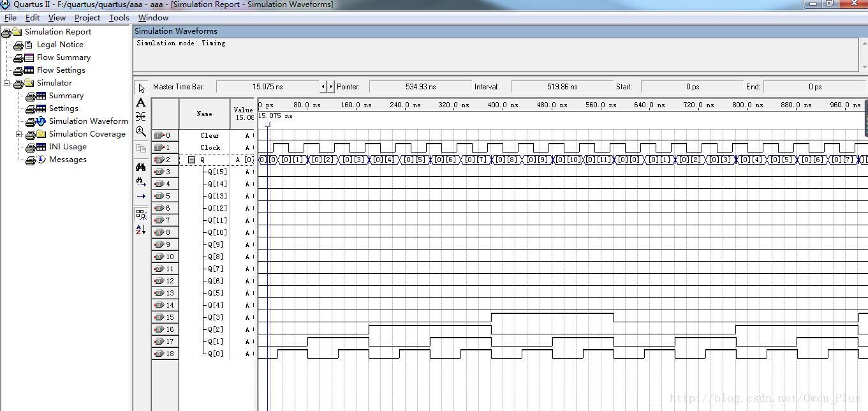Click the A-Z sort tool
868x411 pixels.
click(141, 229)
